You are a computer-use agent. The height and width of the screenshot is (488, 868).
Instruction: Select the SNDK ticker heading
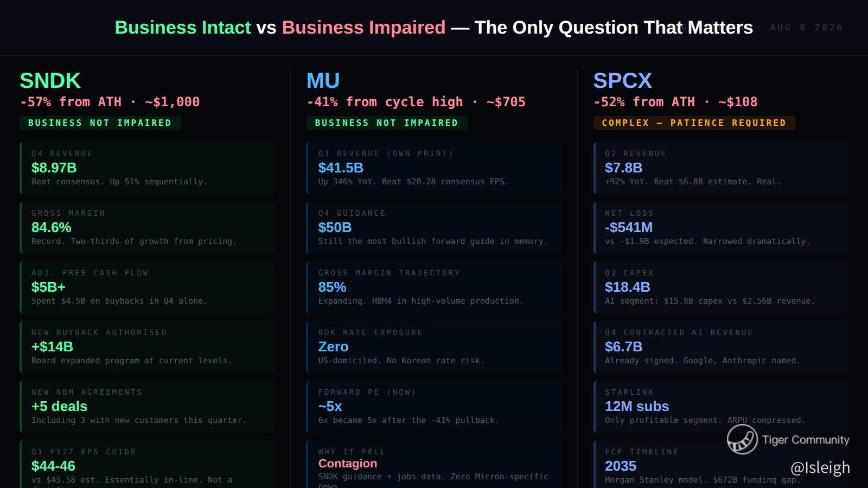click(x=50, y=81)
